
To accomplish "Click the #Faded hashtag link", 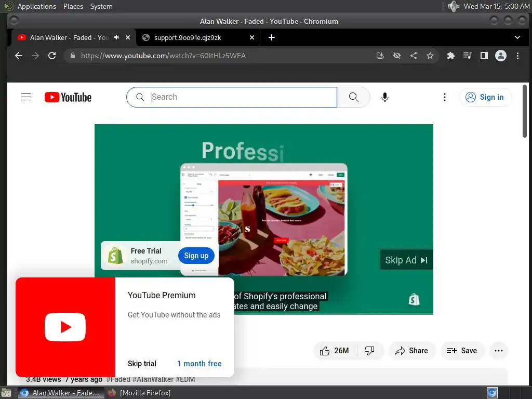I will (x=118, y=379).
